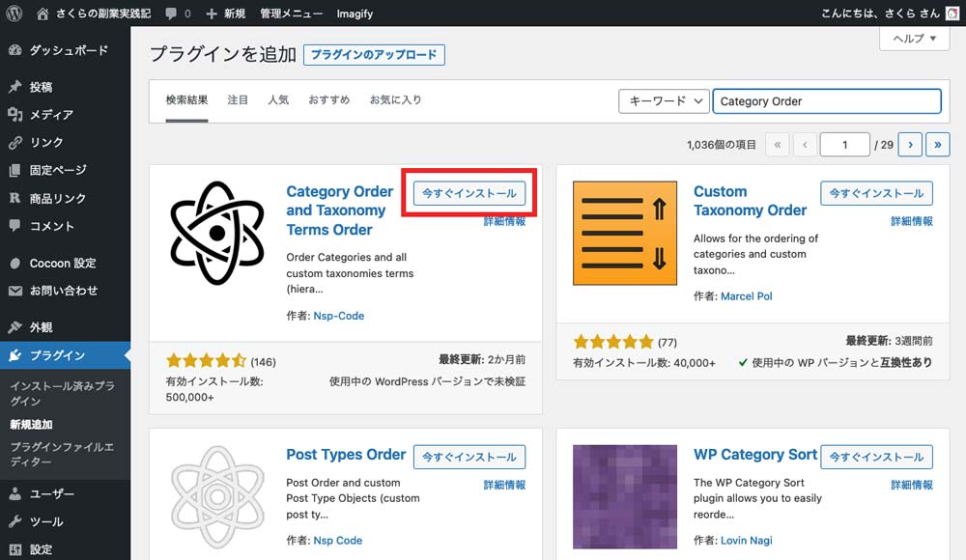Click the plugin search field with Category Order
Viewport: 966px width, 560px height.
point(827,101)
